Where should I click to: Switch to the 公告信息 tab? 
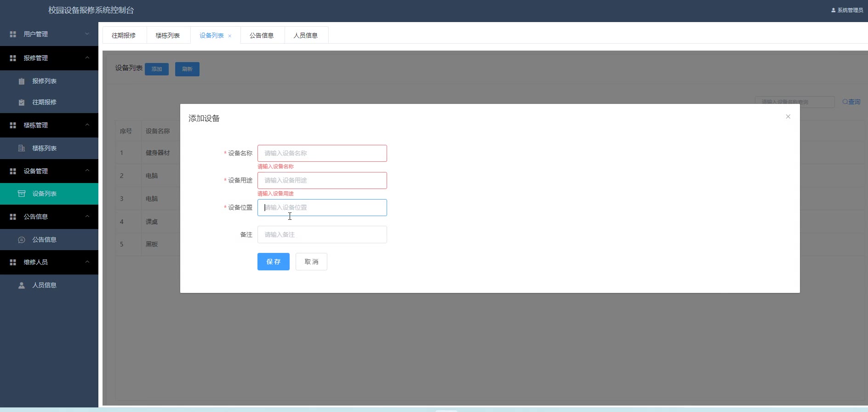tap(262, 35)
